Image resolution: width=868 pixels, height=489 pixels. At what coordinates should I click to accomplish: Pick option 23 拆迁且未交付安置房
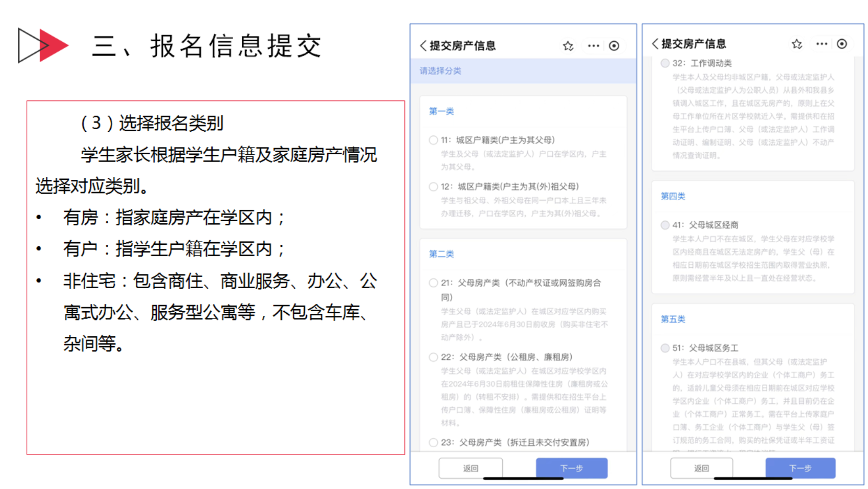[x=433, y=442]
